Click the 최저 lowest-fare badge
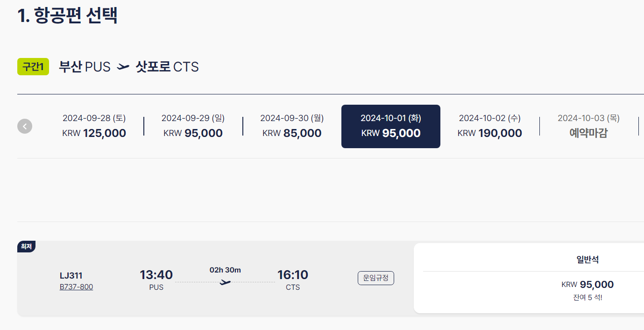This screenshot has width=644, height=330. pyautogui.click(x=26, y=247)
